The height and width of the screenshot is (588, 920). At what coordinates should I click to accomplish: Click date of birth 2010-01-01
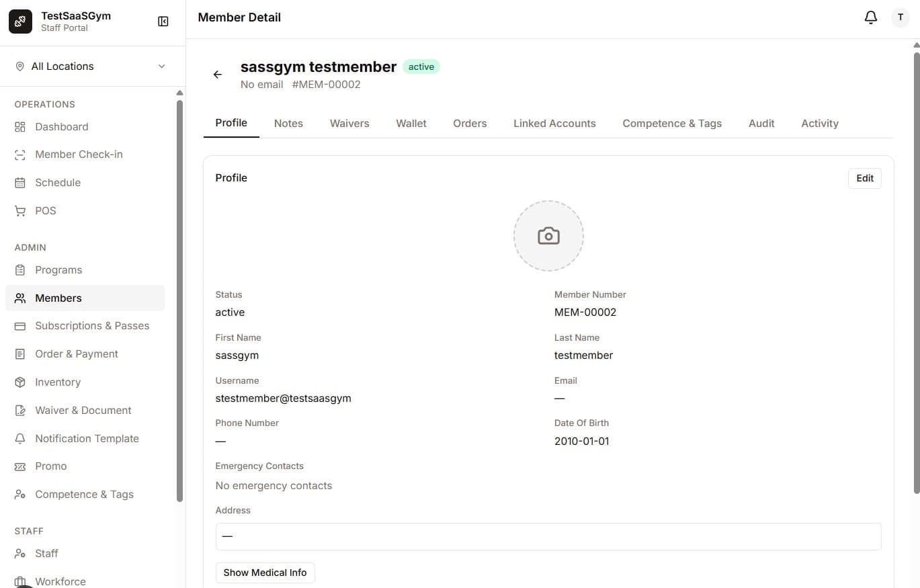[582, 442]
